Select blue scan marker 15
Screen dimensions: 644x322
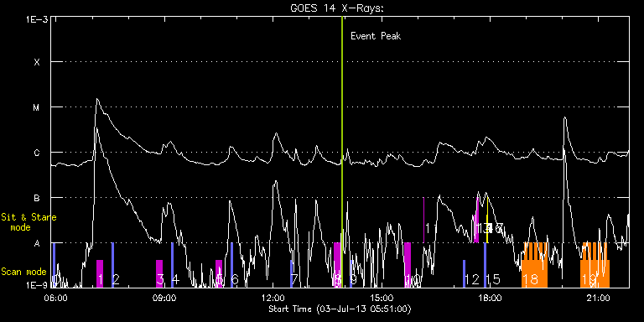pyautogui.click(x=485, y=265)
